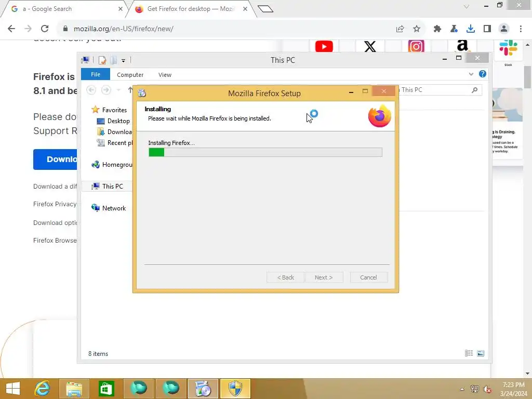Screen dimensions: 532x399
Task: Open Recent places in the navigation pane
Action: pos(115,143)
